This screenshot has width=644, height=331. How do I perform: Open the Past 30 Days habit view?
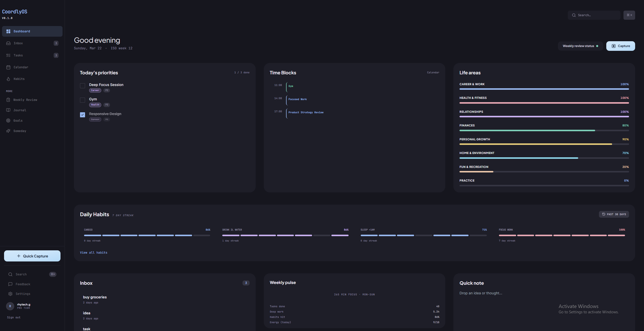pos(614,214)
